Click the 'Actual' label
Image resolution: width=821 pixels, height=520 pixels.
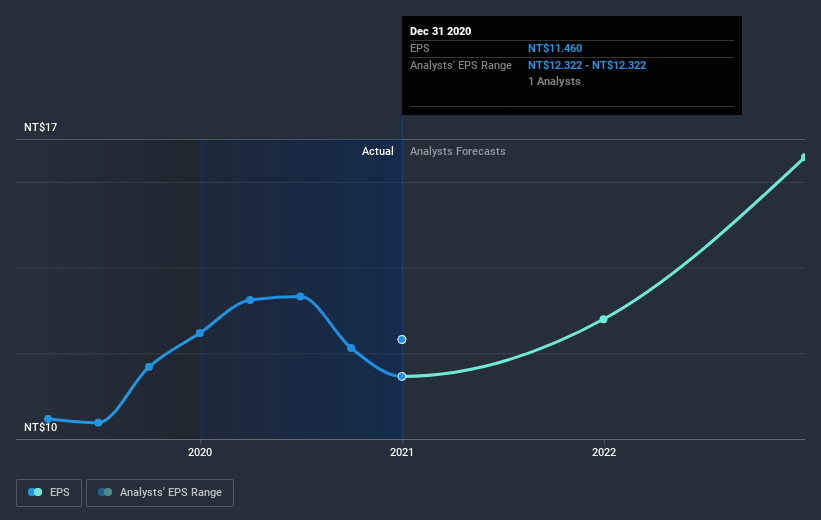[x=378, y=151]
